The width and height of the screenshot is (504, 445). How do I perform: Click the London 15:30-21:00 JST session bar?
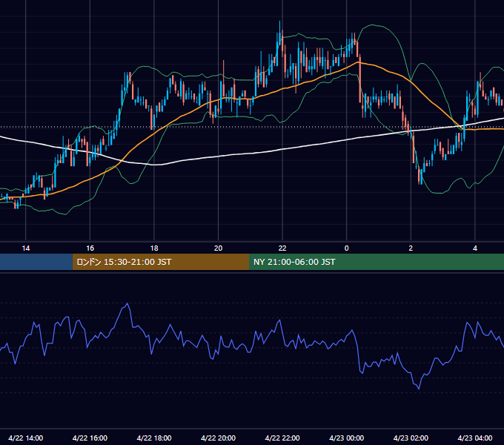[161, 262]
